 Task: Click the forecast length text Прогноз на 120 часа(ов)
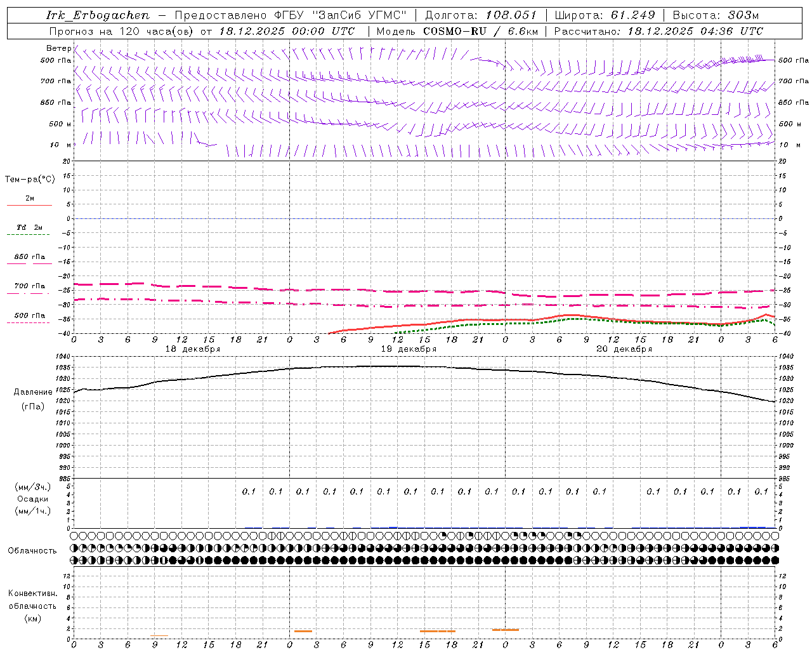[122, 31]
